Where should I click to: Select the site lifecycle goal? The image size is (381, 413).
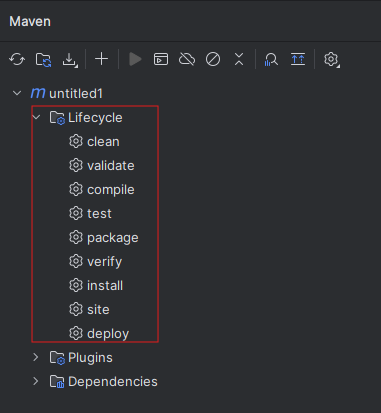coord(98,310)
